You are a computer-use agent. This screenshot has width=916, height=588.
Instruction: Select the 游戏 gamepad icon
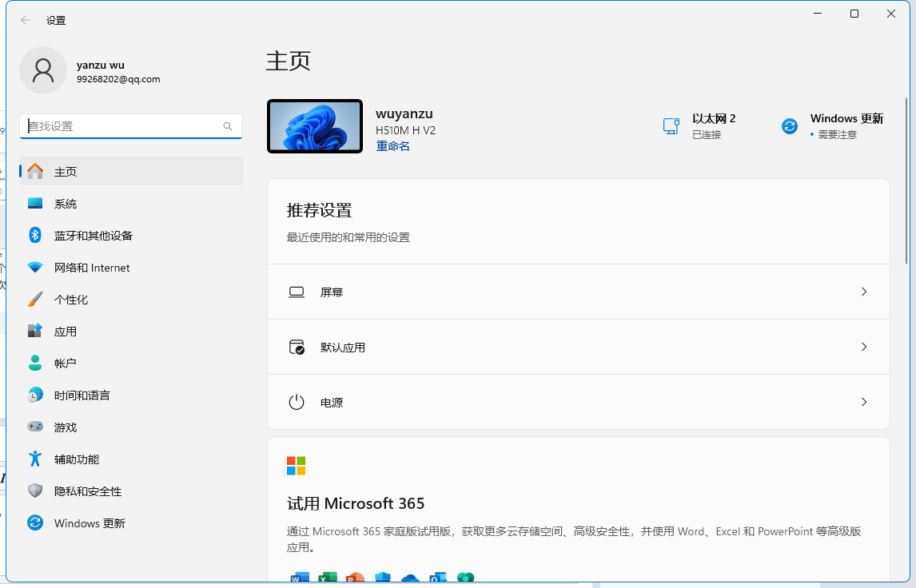[x=35, y=427]
